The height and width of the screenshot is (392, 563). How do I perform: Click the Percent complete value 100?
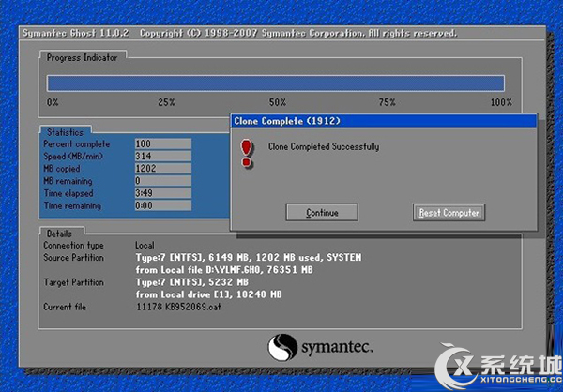coord(163,143)
